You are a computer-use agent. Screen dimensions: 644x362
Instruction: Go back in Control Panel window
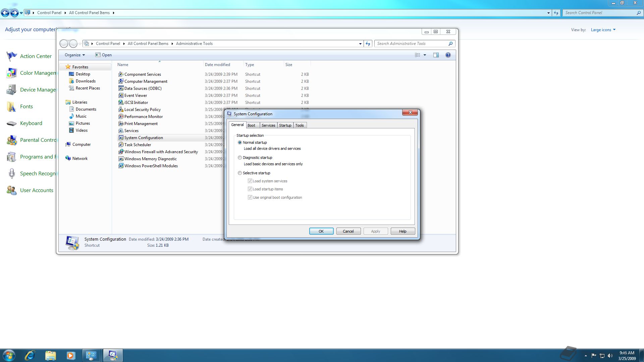pos(5,13)
